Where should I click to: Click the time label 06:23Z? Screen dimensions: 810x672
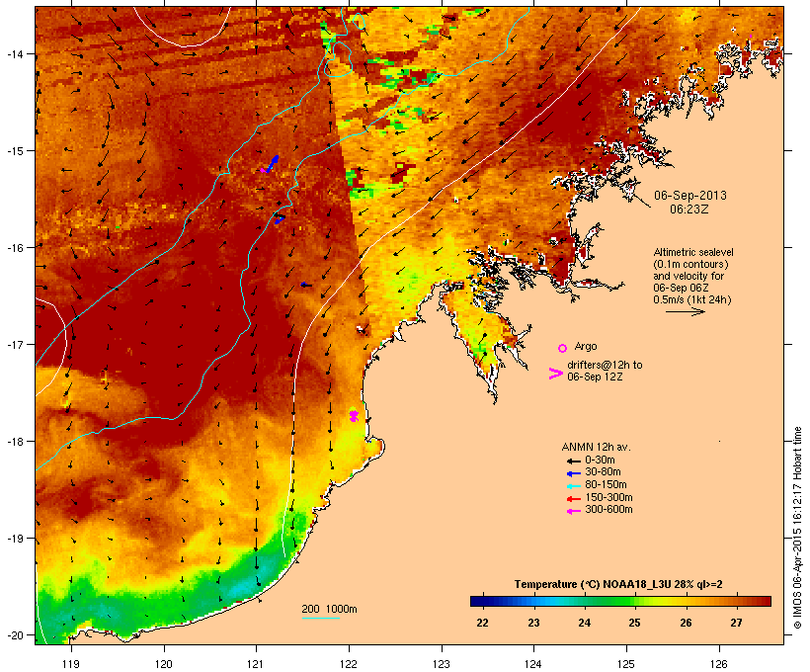689,210
